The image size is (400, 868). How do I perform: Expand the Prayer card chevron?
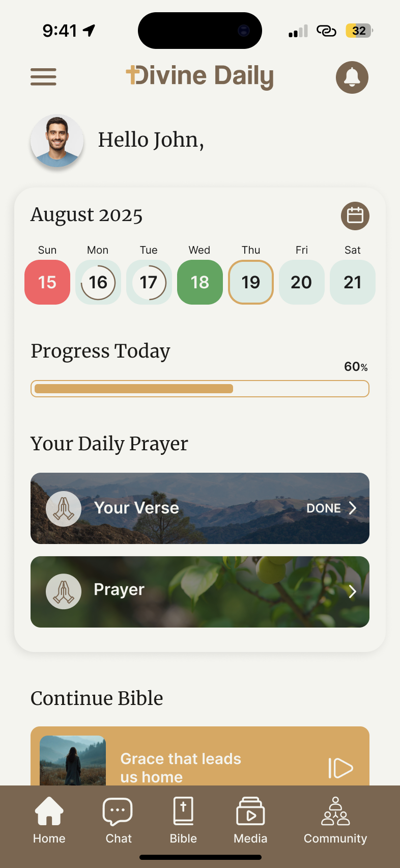point(353,591)
